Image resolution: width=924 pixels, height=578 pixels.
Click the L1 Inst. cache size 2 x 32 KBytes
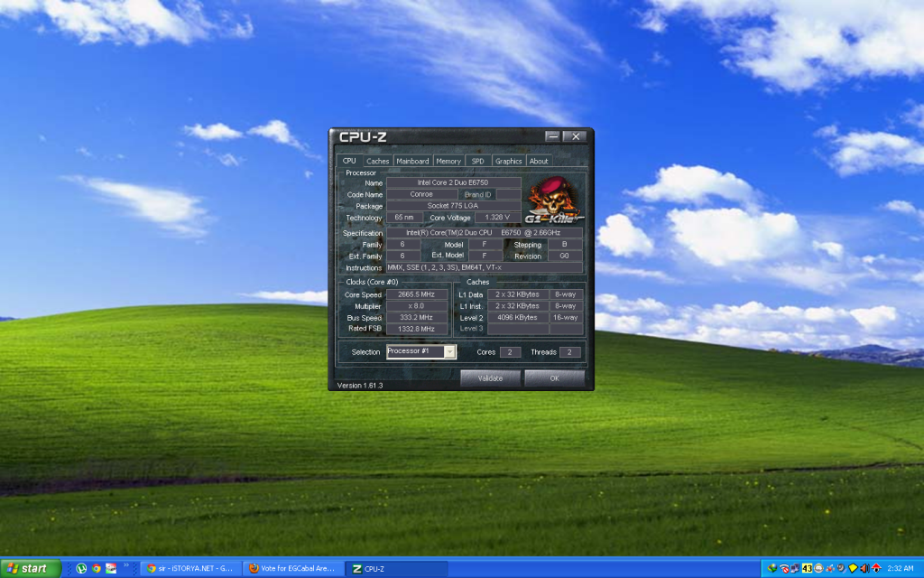tap(517, 306)
